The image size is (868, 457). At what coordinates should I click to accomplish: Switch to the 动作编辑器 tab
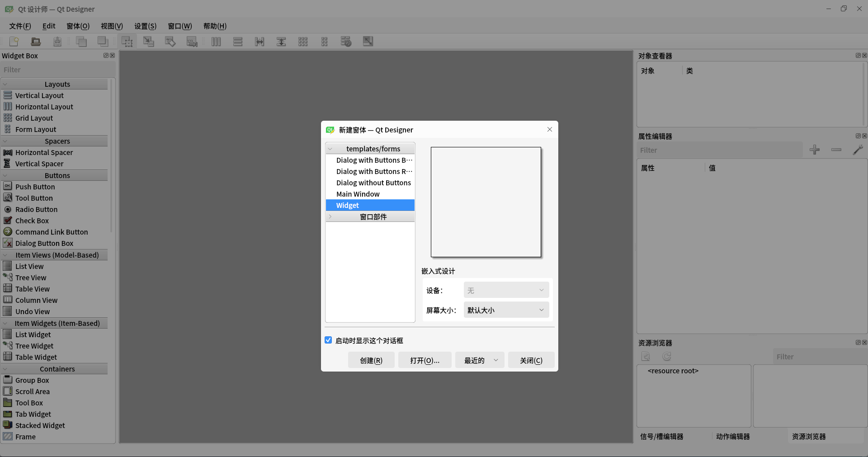(732, 436)
